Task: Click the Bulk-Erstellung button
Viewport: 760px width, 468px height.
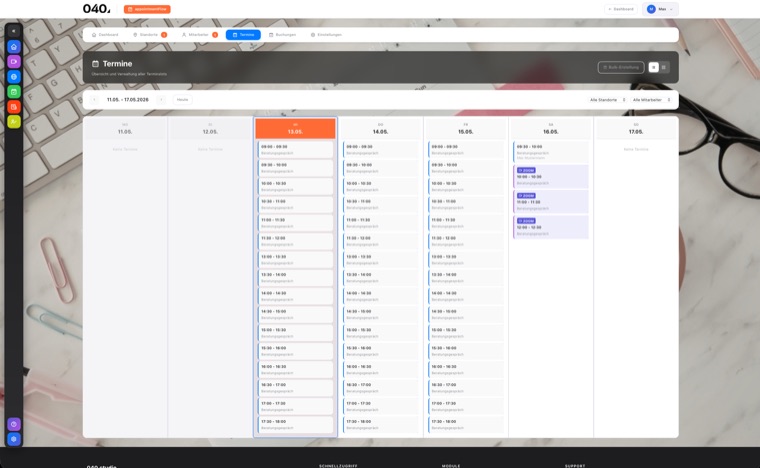Action: (x=621, y=67)
